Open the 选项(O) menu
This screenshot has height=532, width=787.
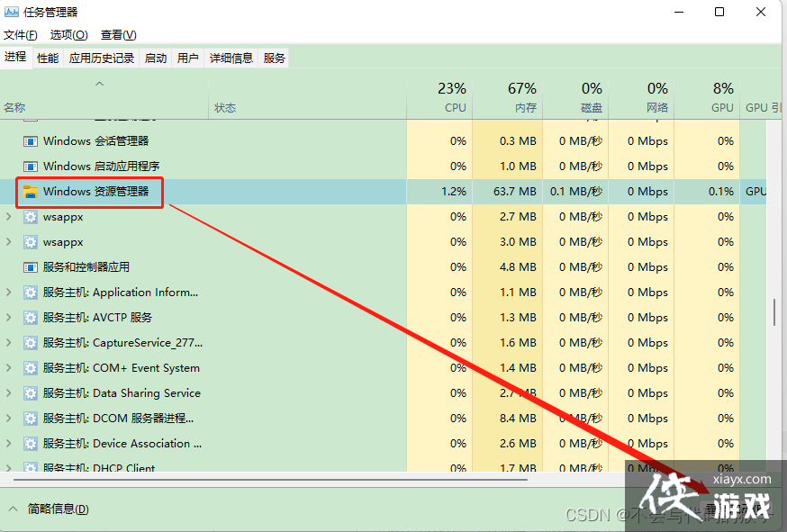click(68, 35)
